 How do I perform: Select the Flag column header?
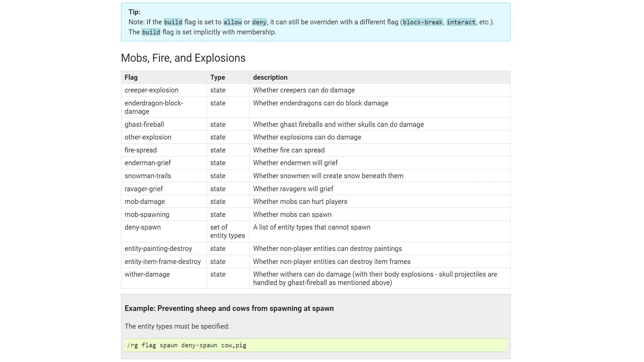(131, 77)
